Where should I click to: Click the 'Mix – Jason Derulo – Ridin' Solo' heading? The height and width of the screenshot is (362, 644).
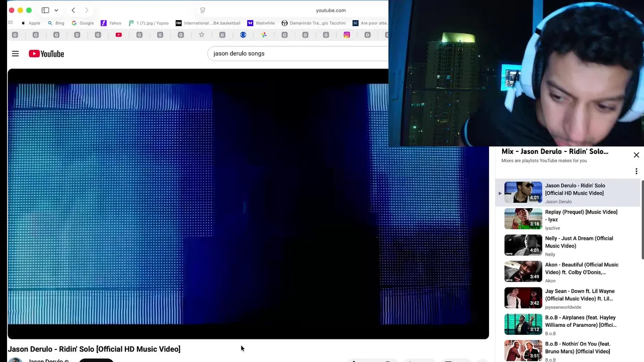(x=555, y=151)
